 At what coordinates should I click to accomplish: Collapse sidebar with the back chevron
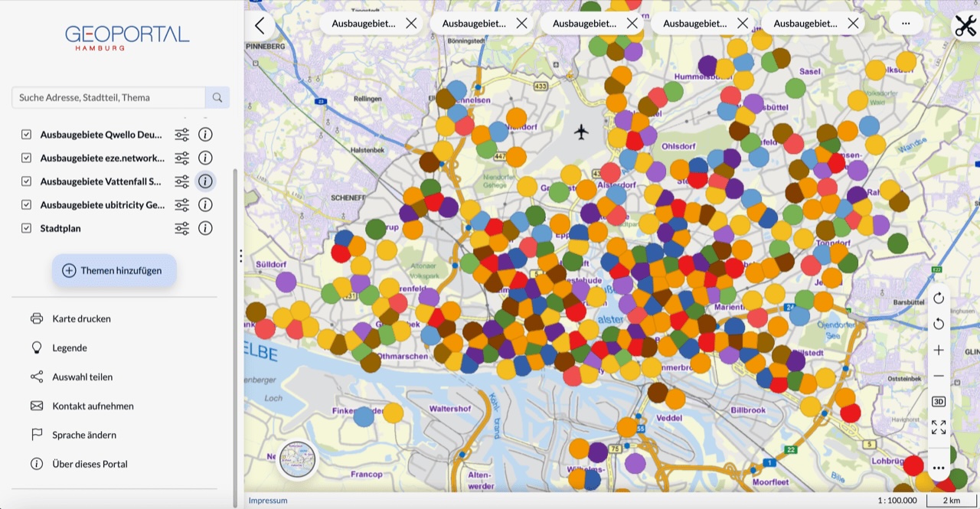[x=260, y=25]
